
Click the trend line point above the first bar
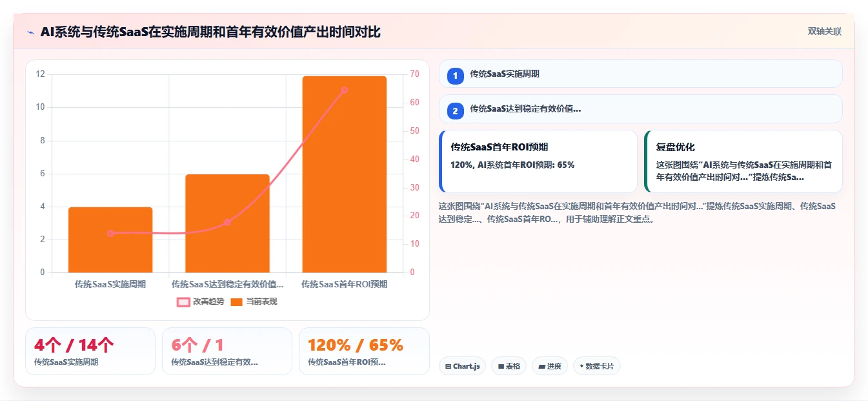(x=110, y=233)
